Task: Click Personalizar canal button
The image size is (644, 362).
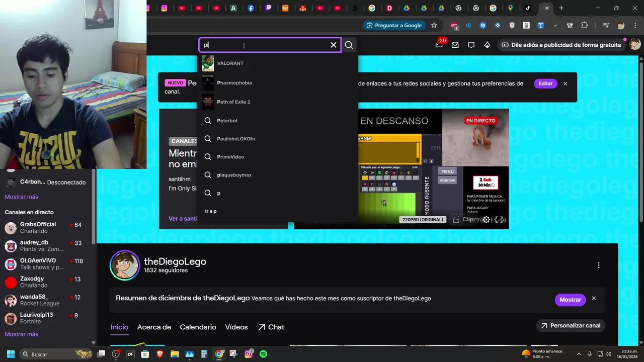Action: pos(571,326)
